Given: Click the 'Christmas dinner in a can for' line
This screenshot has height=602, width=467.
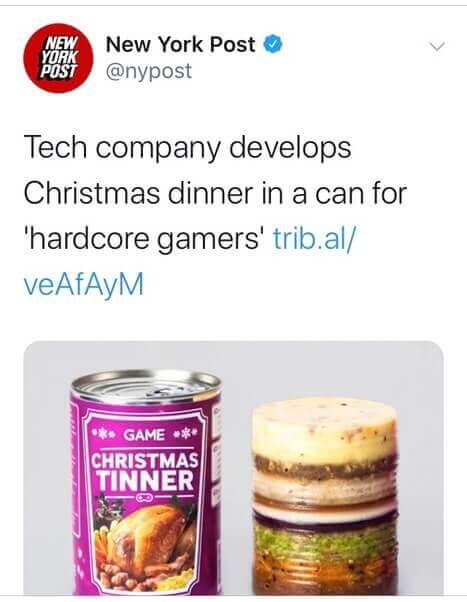Looking at the screenshot, I should click(x=215, y=193).
